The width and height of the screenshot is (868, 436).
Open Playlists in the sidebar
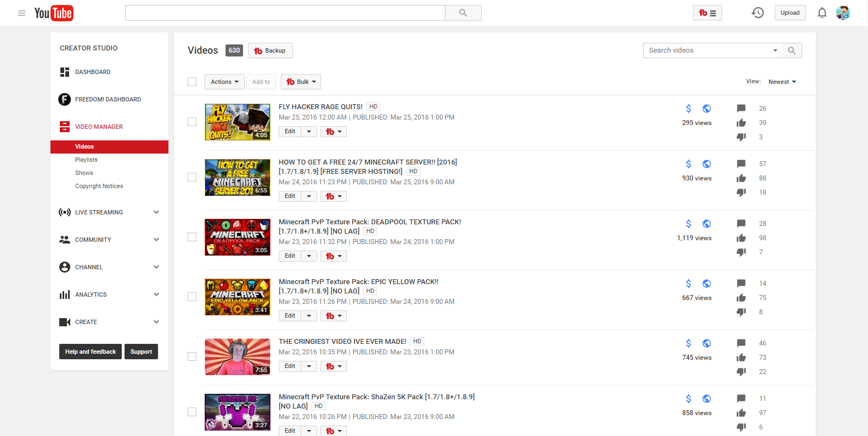point(86,160)
